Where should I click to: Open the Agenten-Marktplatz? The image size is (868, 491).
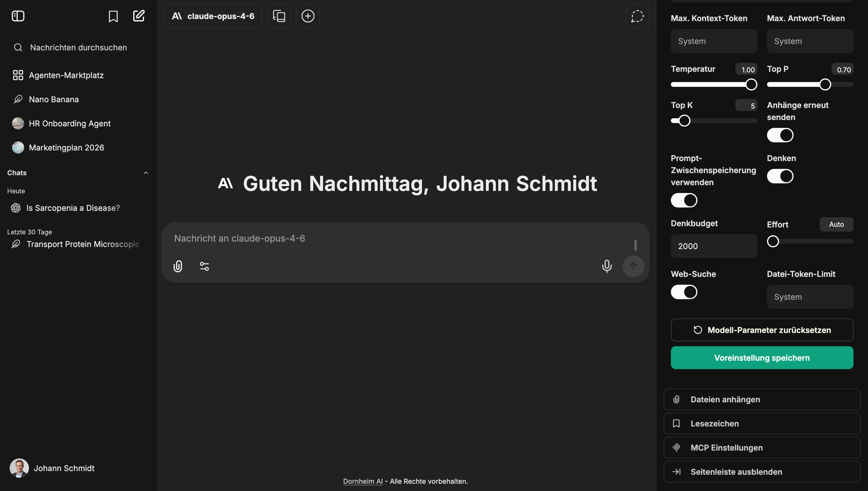(66, 75)
